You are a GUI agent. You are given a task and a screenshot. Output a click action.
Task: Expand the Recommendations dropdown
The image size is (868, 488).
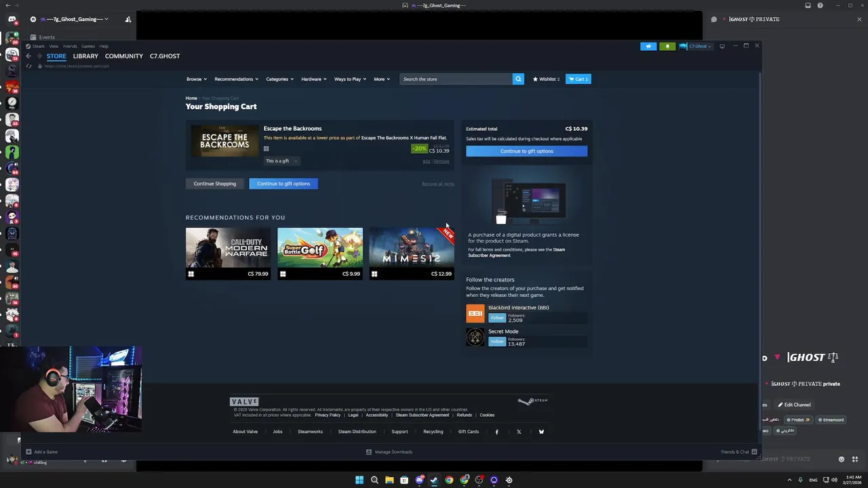pyautogui.click(x=236, y=79)
